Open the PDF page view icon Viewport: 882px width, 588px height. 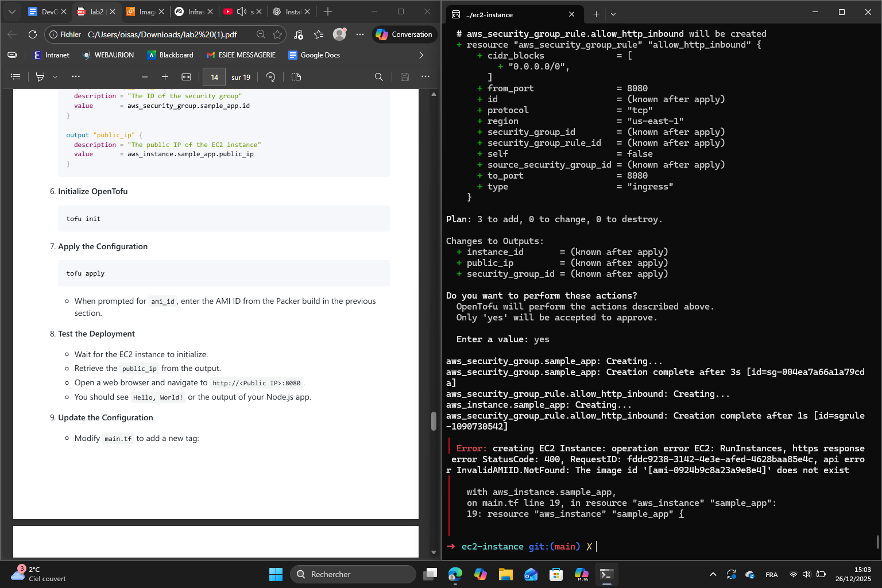pos(296,77)
